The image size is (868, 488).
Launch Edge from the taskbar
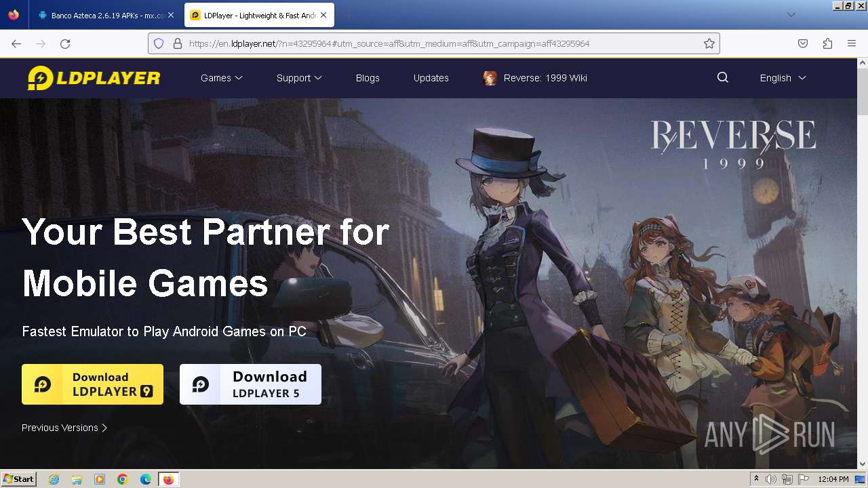[146, 479]
